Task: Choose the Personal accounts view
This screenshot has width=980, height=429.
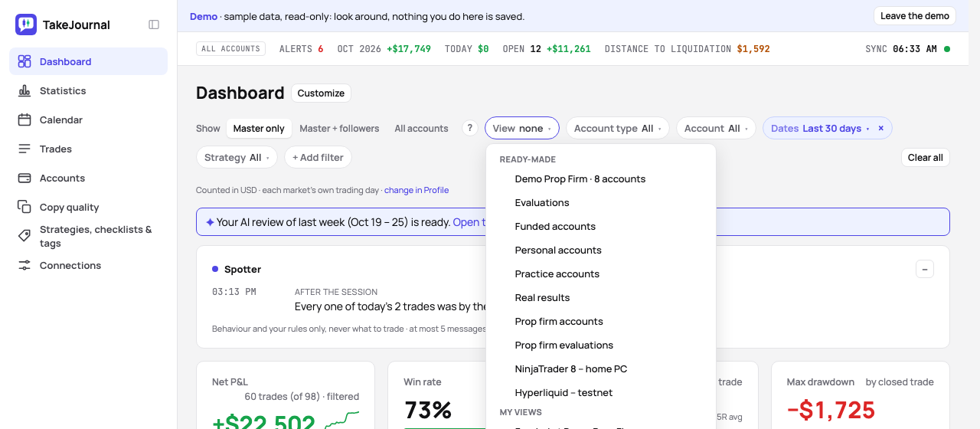Action: pyautogui.click(x=601, y=250)
